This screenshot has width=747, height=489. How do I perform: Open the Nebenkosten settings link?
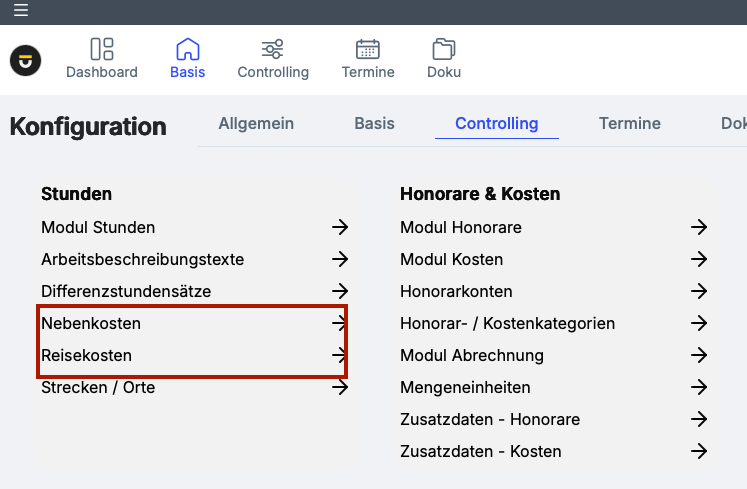click(x=91, y=324)
